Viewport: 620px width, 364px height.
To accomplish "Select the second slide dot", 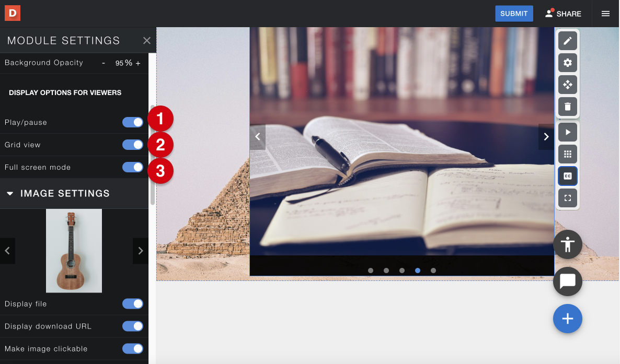I will (386, 271).
